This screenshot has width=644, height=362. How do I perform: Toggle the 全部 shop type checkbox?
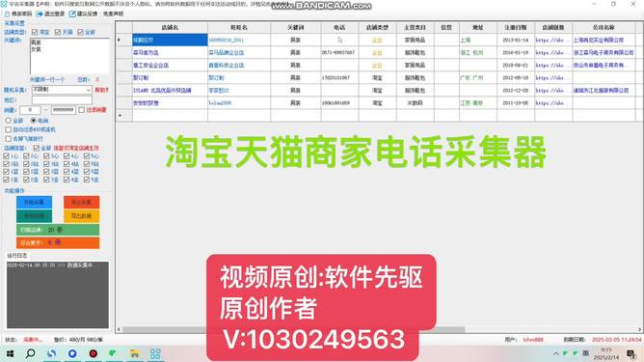[81, 32]
